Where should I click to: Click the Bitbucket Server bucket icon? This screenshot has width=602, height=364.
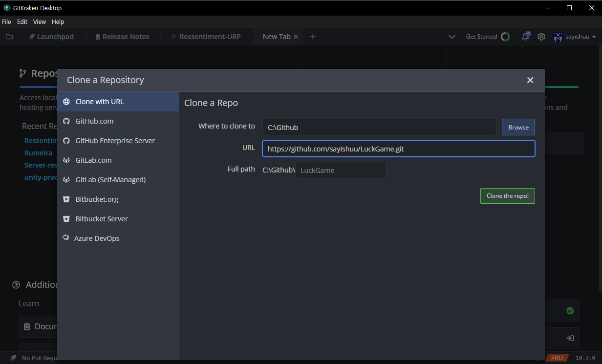pos(66,219)
